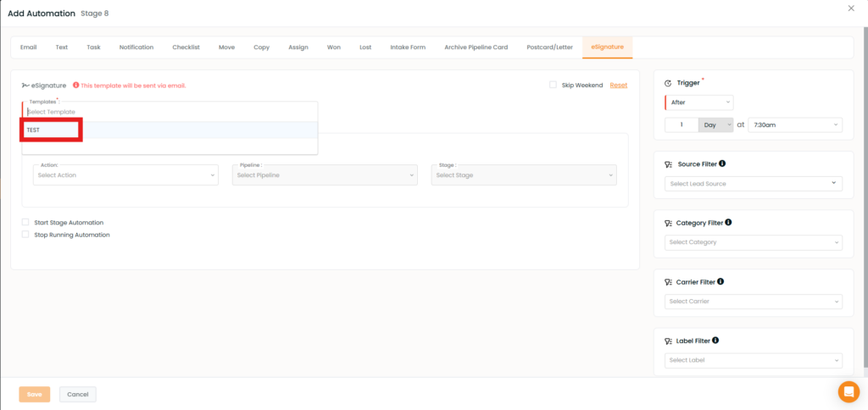The height and width of the screenshot is (410, 868).
Task: Click the Carrier Filter info icon
Action: [721, 281]
